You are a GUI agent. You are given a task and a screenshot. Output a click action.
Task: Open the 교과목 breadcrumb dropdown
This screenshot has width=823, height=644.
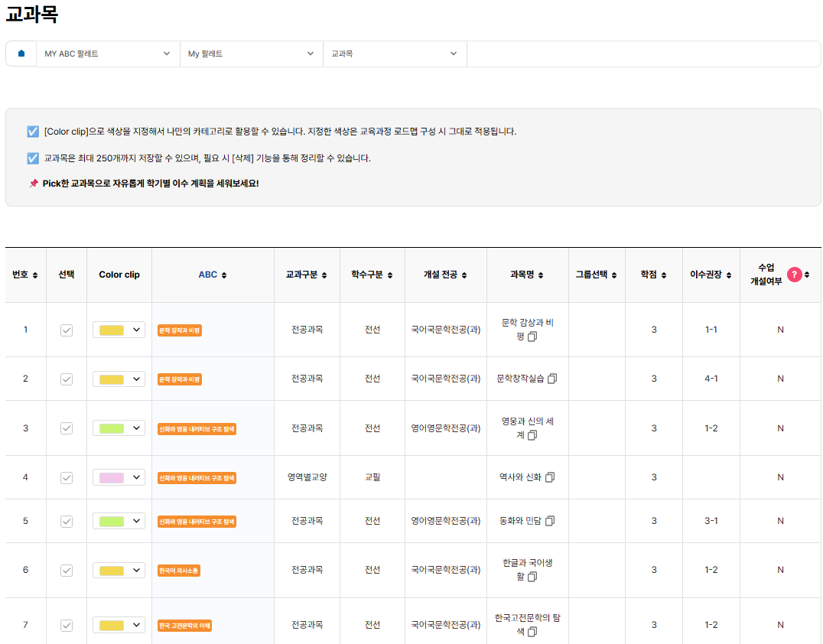394,54
